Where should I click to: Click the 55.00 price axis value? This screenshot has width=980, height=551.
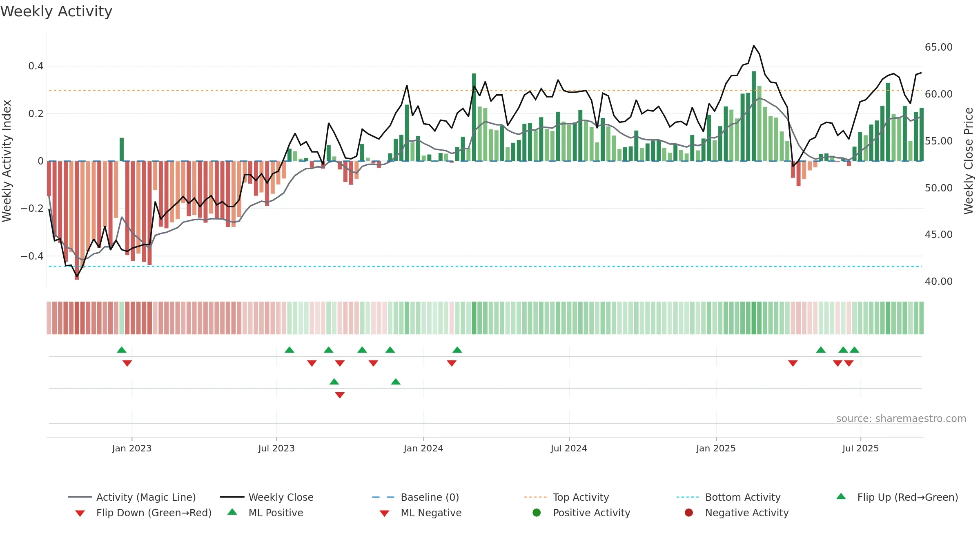coord(939,141)
